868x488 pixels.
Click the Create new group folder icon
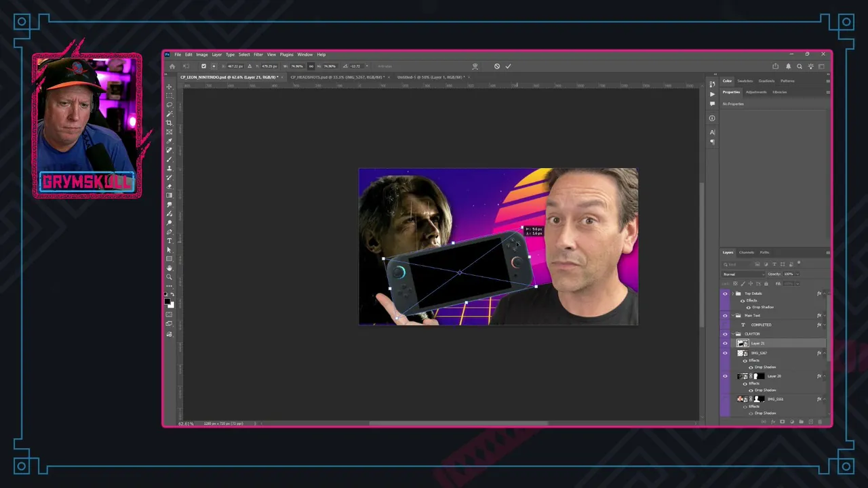(802, 422)
